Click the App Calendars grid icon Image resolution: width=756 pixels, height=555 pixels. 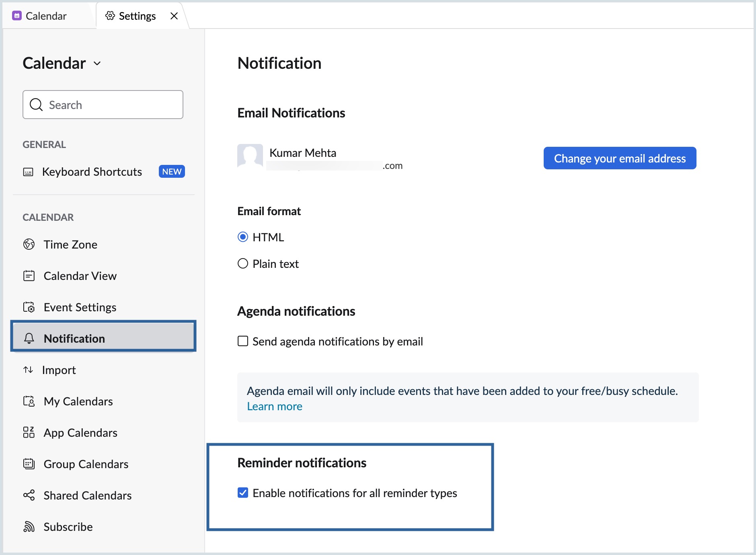[x=29, y=432]
